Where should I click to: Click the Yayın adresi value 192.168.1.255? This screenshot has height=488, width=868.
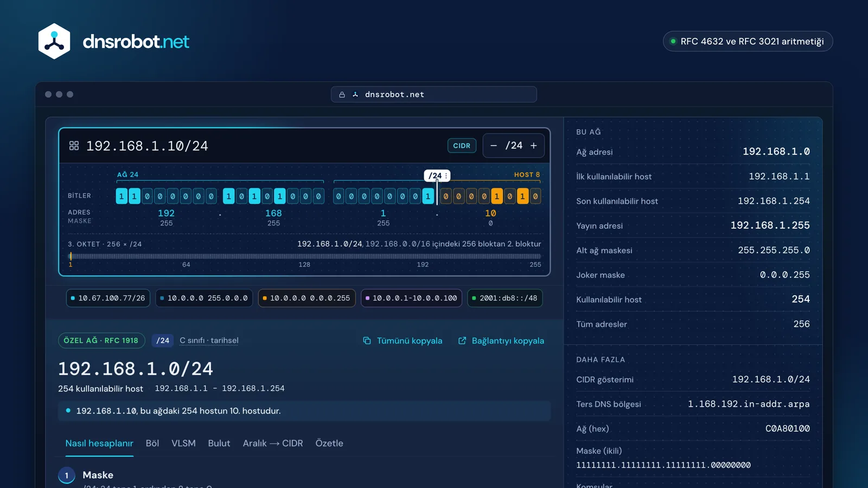770,226
